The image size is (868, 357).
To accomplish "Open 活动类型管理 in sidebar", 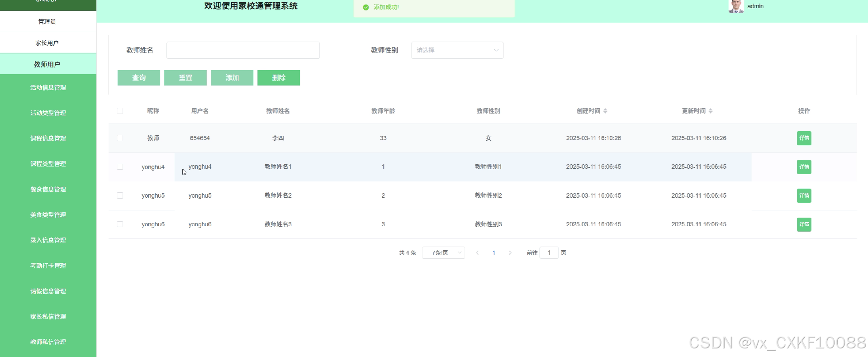I will pyautogui.click(x=48, y=113).
